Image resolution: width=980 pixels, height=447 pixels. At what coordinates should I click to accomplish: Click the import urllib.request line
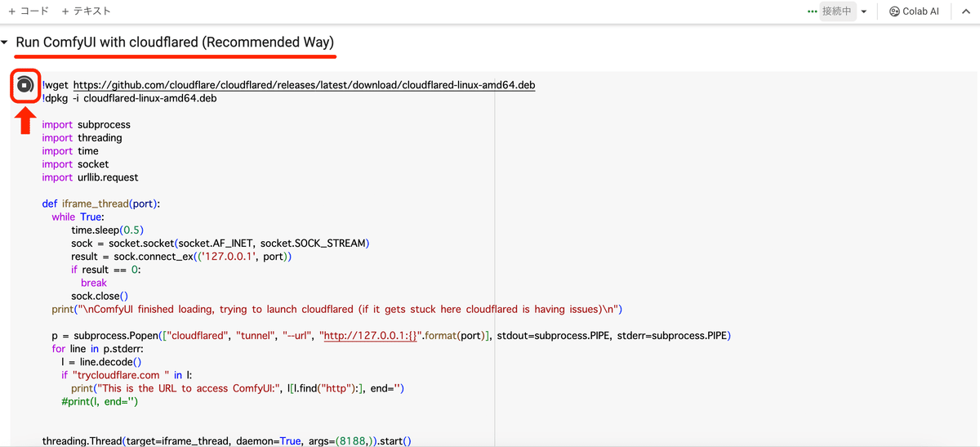pyautogui.click(x=90, y=177)
